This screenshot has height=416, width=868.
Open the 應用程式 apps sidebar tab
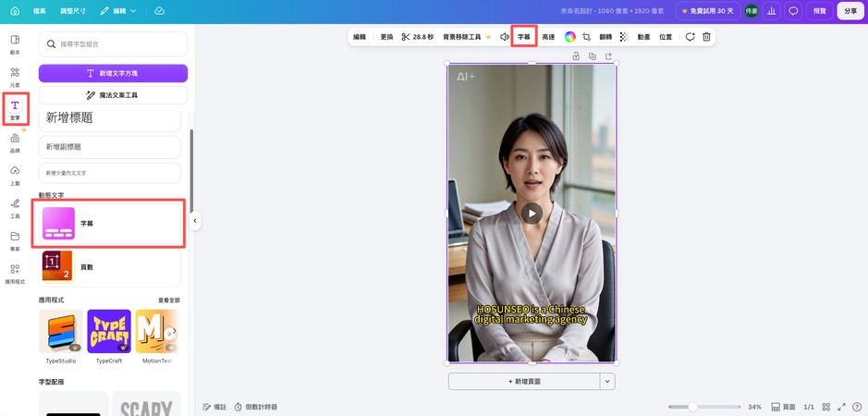point(15,274)
